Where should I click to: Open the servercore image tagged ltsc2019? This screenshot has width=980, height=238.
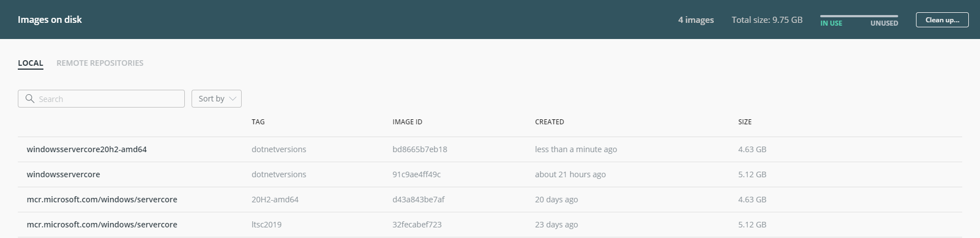(x=490, y=225)
